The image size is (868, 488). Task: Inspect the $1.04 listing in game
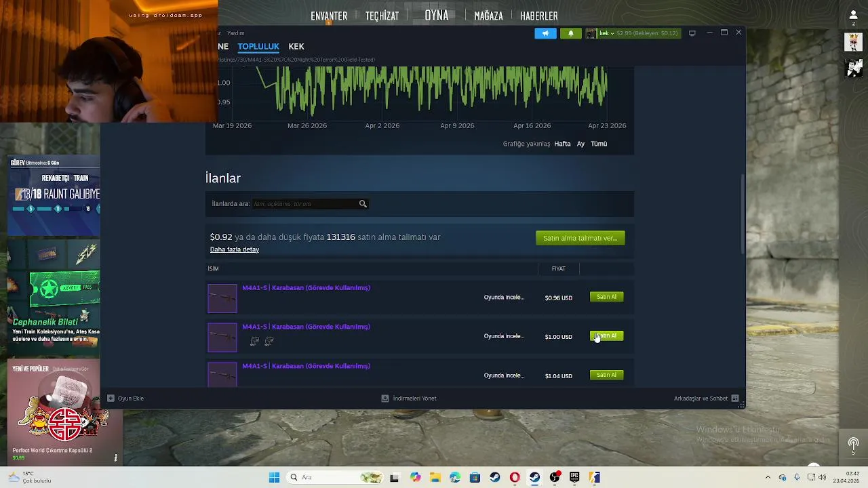point(504,375)
